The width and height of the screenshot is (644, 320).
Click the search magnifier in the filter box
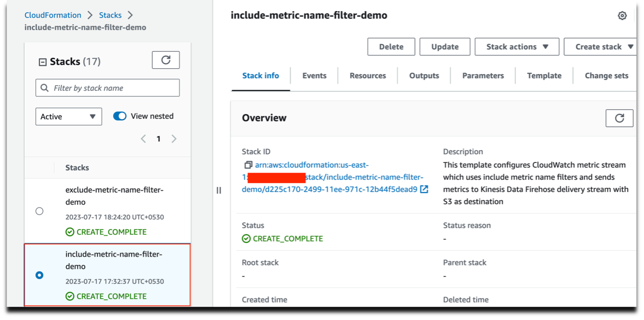(44, 88)
